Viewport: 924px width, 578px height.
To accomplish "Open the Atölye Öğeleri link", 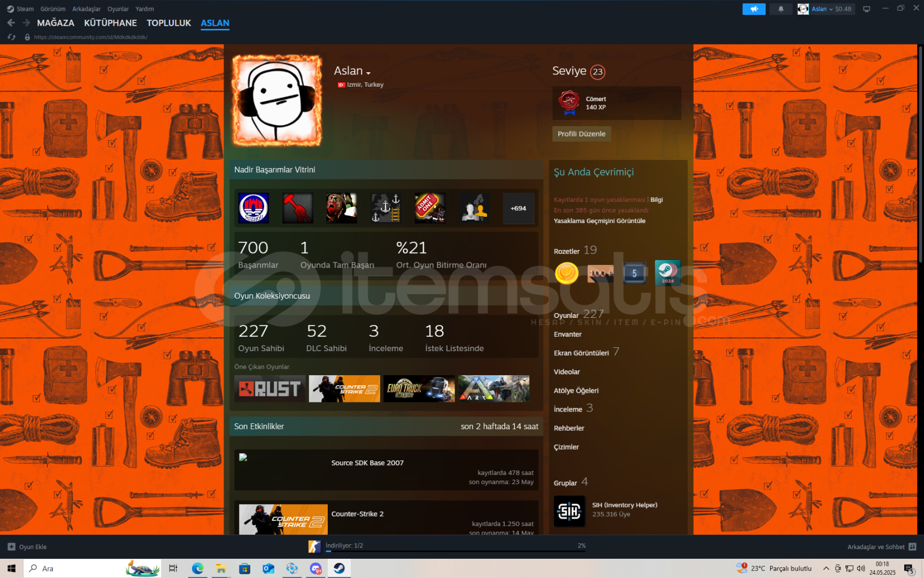I will pos(576,391).
